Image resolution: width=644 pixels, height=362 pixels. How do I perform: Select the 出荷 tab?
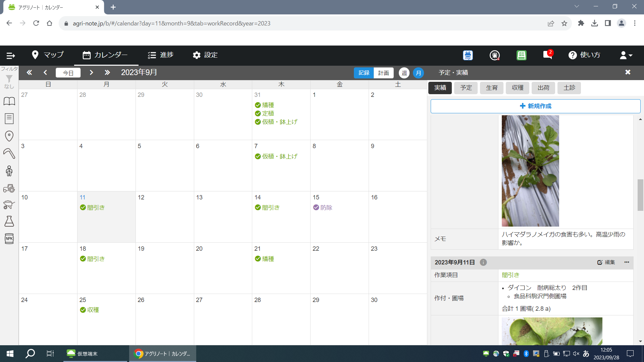tap(543, 88)
